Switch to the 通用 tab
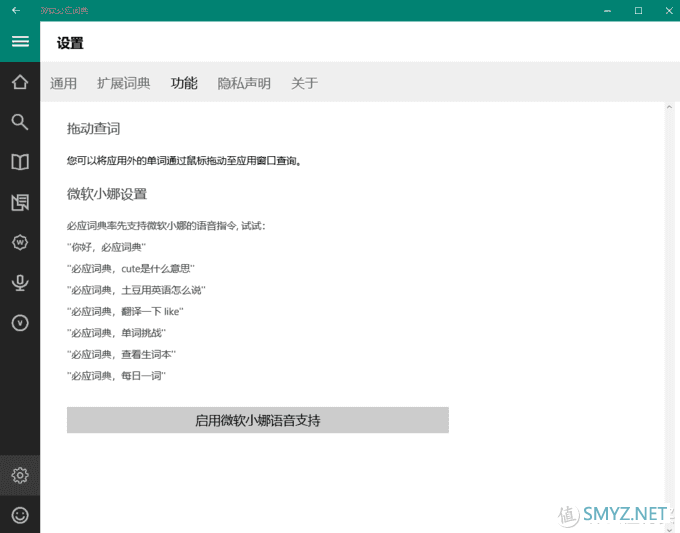The image size is (680, 533). coord(63,83)
